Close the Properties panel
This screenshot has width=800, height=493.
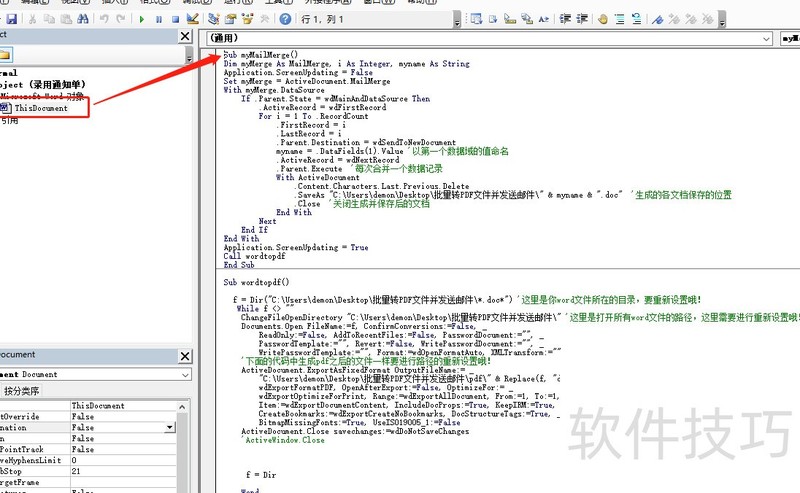click(x=185, y=355)
